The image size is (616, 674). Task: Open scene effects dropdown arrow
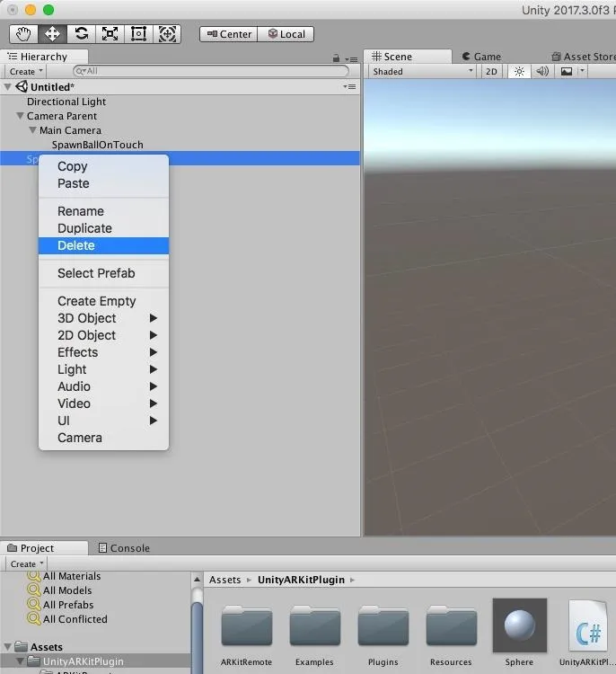pos(582,71)
